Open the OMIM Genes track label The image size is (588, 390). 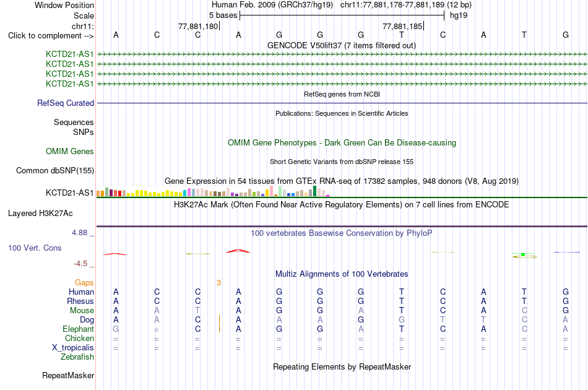coord(70,151)
